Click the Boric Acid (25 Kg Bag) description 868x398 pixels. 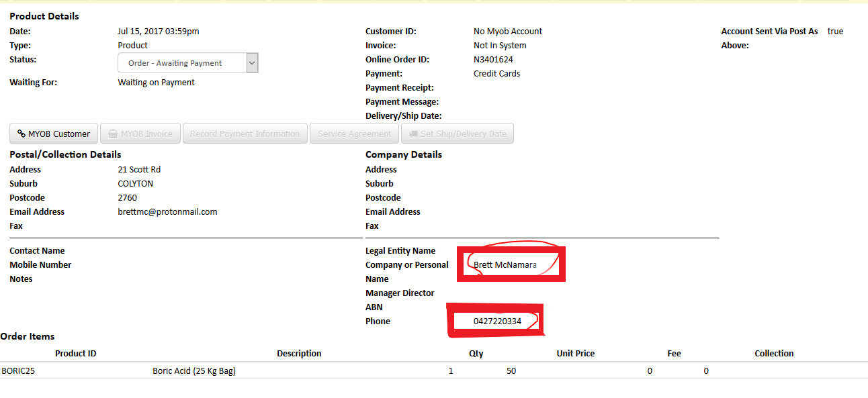pyautogui.click(x=194, y=370)
